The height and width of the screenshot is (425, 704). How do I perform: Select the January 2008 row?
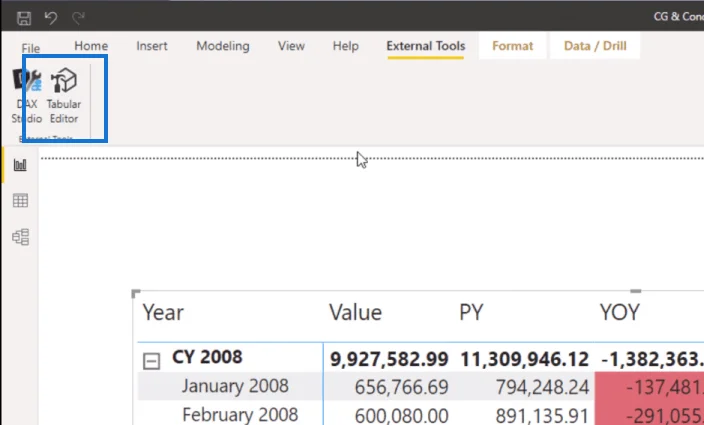coord(421,386)
